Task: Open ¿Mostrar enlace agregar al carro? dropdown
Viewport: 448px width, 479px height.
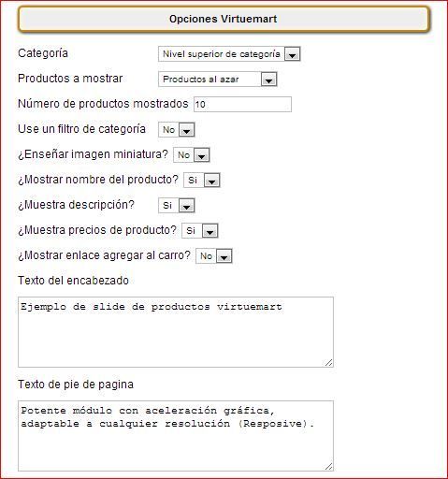Action: (214, 256)
